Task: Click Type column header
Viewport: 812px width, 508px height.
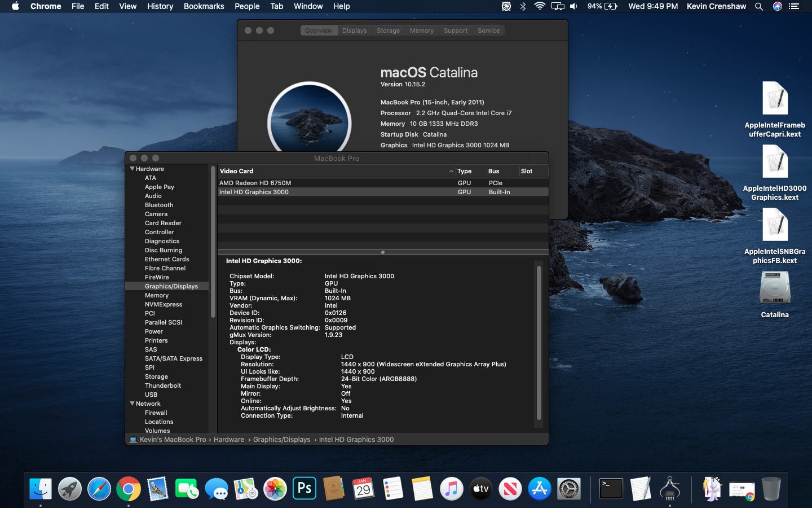Action: [470, 171]
